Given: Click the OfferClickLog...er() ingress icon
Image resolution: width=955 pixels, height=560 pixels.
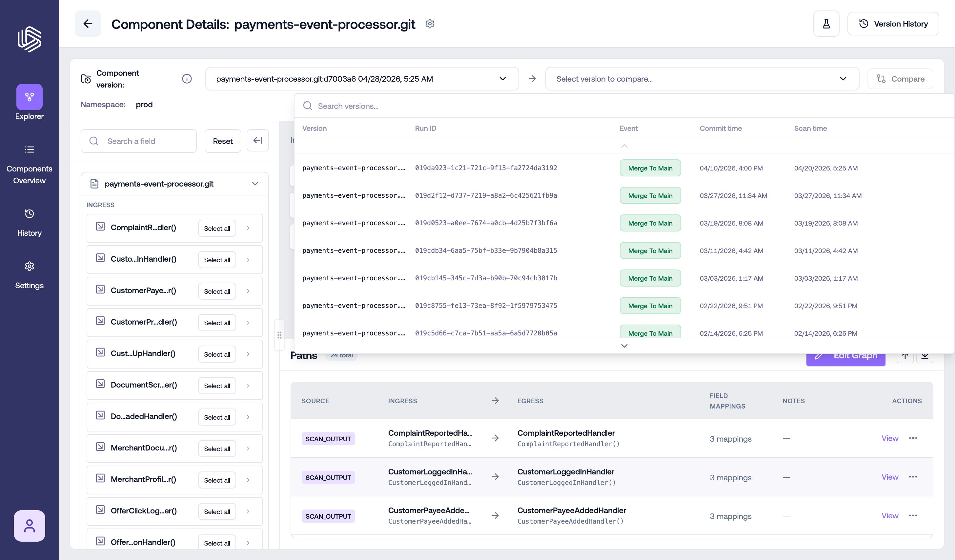Looking at the screenshot, I should [x=100, y=509].
